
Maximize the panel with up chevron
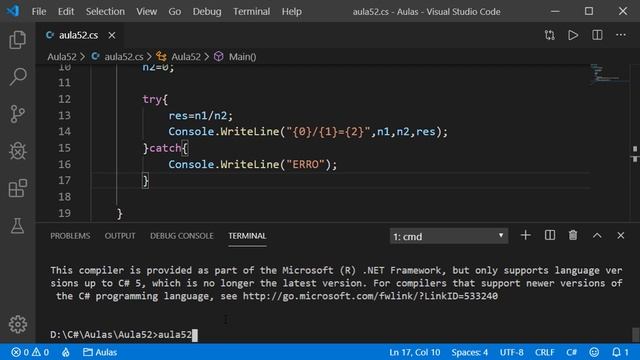point(597,236)
